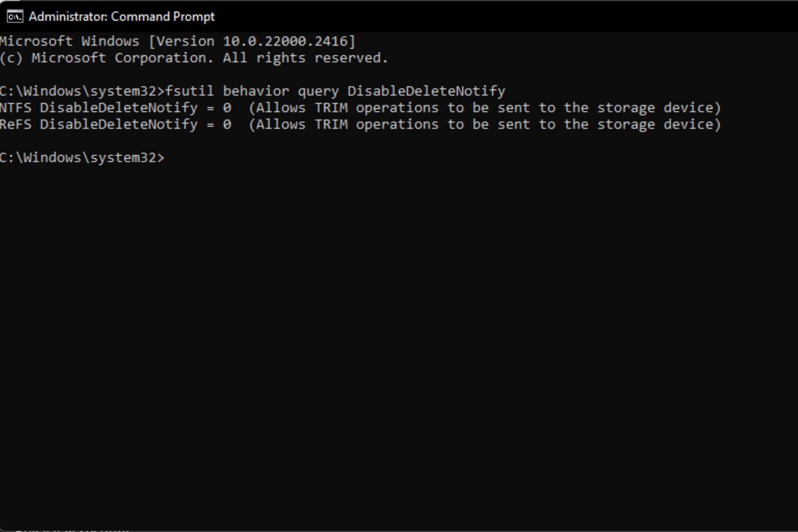This screenshot has height=532, width=798.
Task: Click the path prompt before the fsutil command
Action: (x=82, y=91)
